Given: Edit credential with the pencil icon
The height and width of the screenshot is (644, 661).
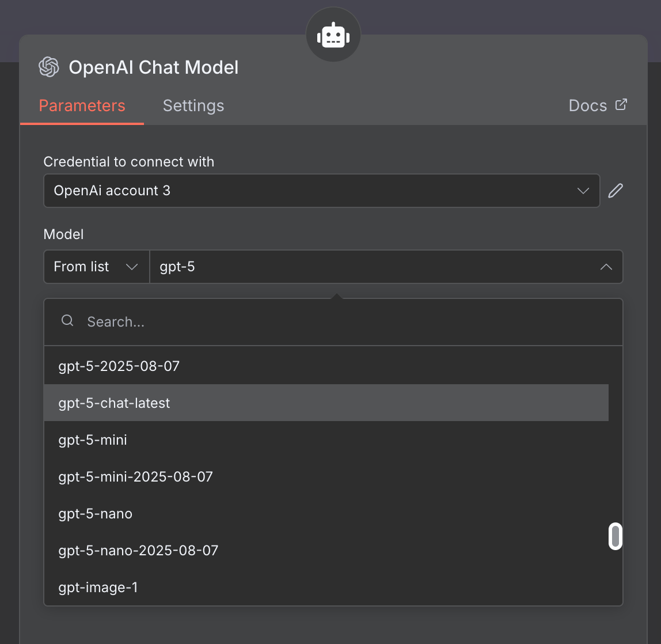Looking at the screenshot, I should point(616,191).
